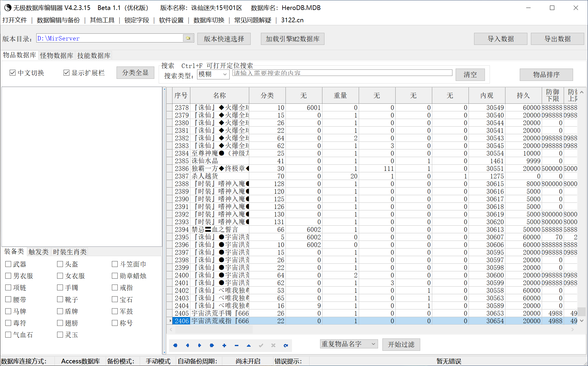The height and width of the screenshot is (366, 588).
Task: Switch to 时装生肖类 tab
Action: [x=70, y=252]
